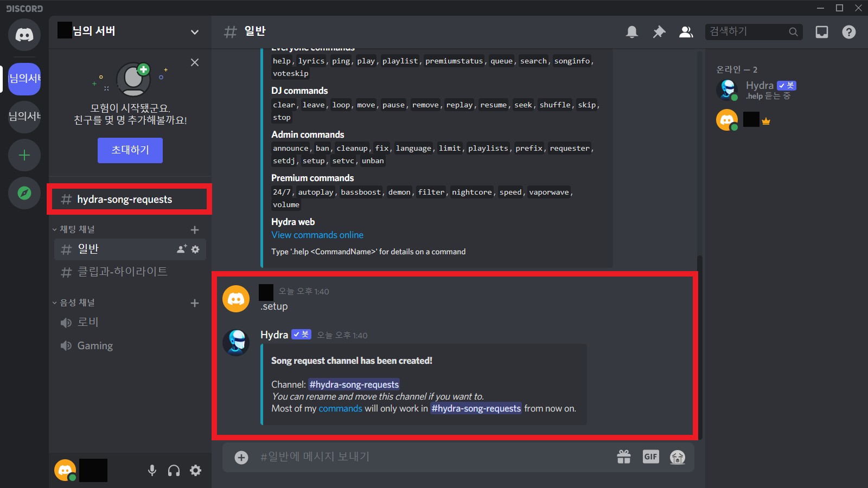The height and width of the screenshot is (488, 868).
Task: Click 'DJ commands' heading
Action: (299, 91)
